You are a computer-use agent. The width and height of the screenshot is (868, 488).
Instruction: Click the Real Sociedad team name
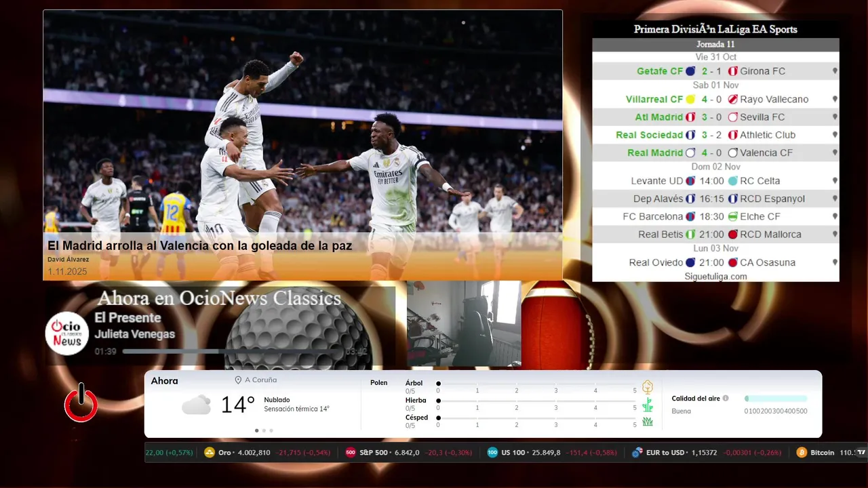(649, 135)
